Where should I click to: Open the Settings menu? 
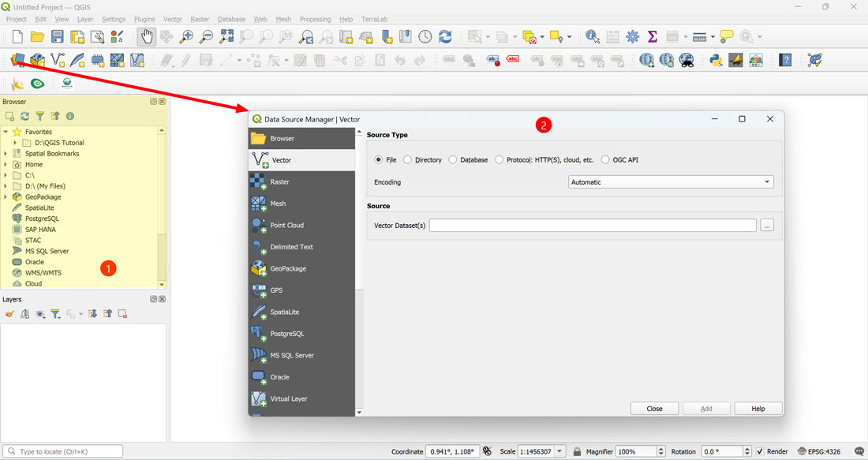tap(114, 19)
